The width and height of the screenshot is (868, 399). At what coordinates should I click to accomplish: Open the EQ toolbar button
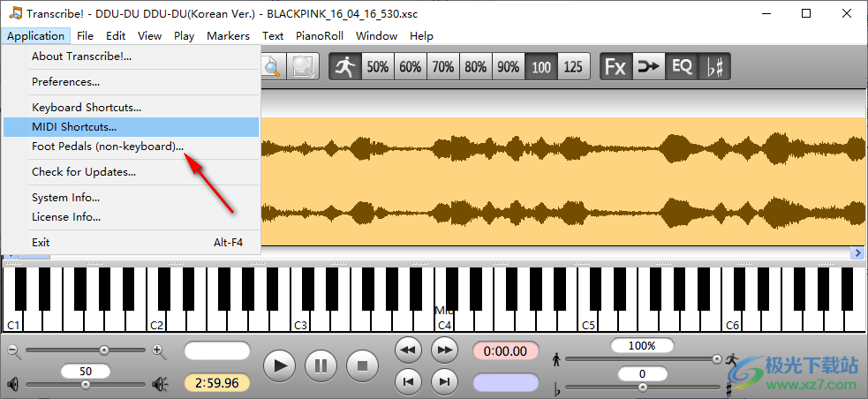point(682,67)
